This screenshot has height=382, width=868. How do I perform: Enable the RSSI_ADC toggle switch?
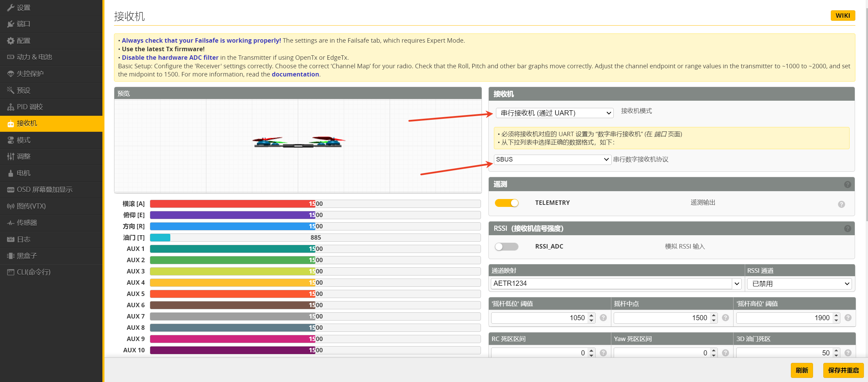pyautogui.click(x=507, y=246)
